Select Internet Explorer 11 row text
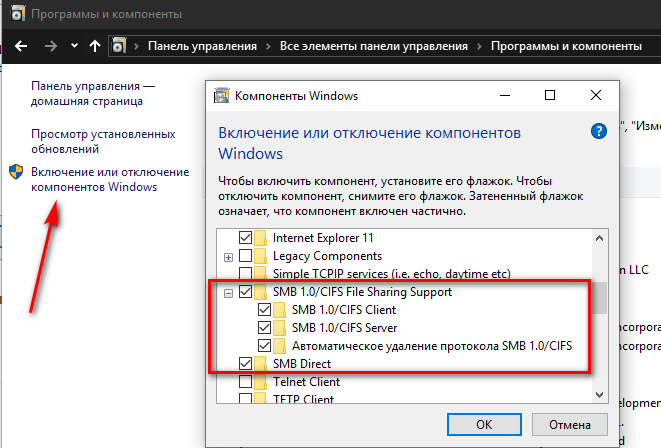Viewport: 661px width, 448px height. tap(323, 238)
